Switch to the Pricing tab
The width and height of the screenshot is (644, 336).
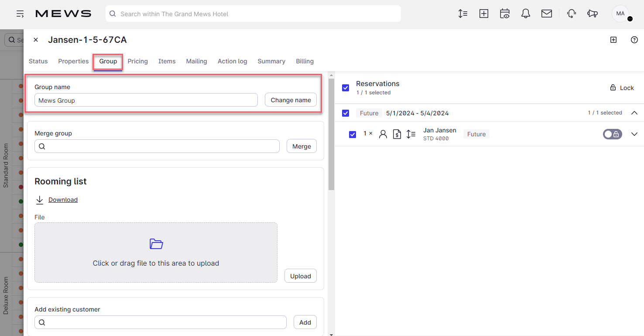(x=137, y=61)
